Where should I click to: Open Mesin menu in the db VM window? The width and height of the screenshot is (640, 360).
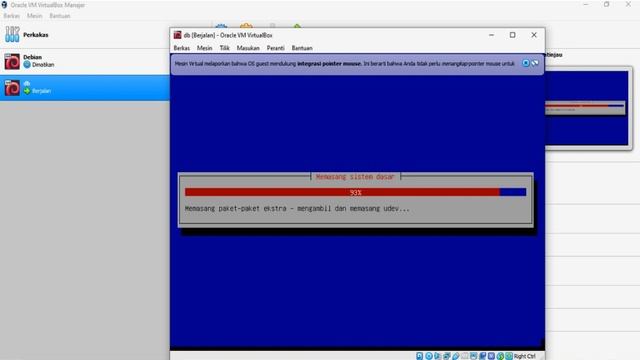pos(204,48)
